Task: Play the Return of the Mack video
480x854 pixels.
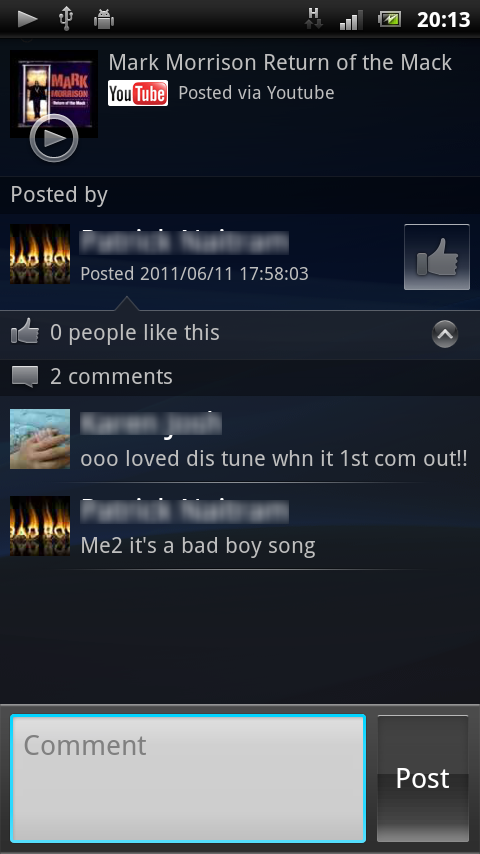Action: (x=53, y=138)
